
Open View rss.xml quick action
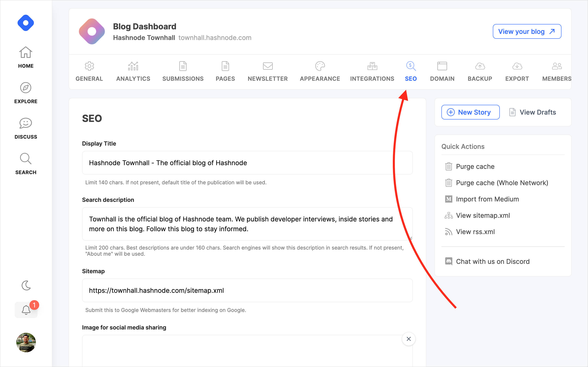(475, 232)
